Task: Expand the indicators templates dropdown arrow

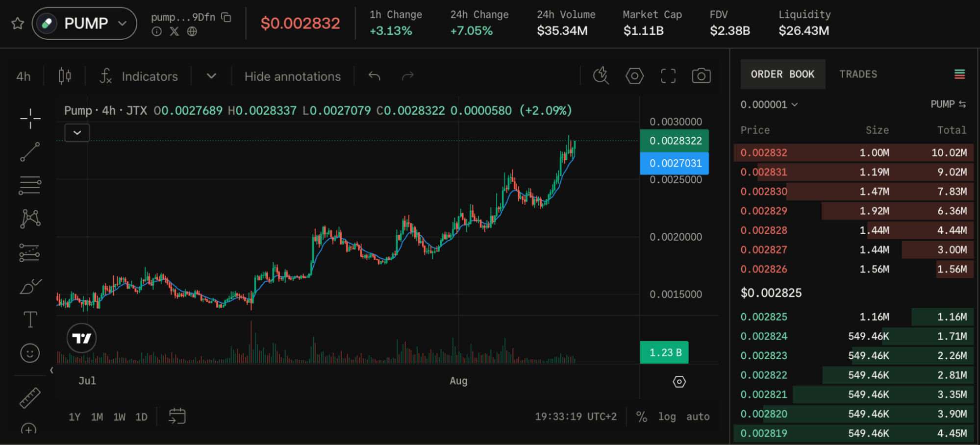Action: coord(211,76)
